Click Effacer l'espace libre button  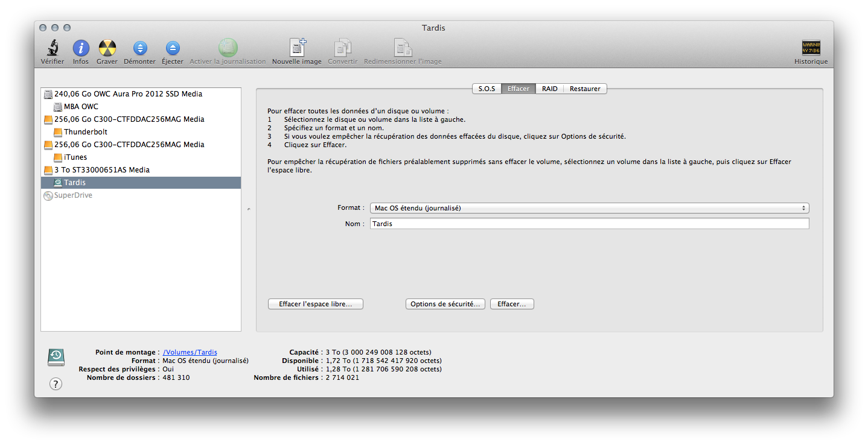coord(315,304)
